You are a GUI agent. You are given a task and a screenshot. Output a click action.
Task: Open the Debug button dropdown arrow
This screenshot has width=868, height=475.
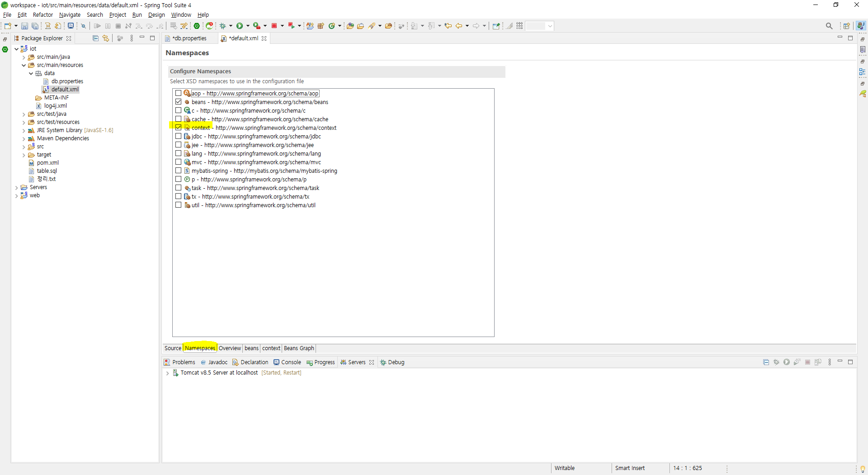click(x=231, y=26)
